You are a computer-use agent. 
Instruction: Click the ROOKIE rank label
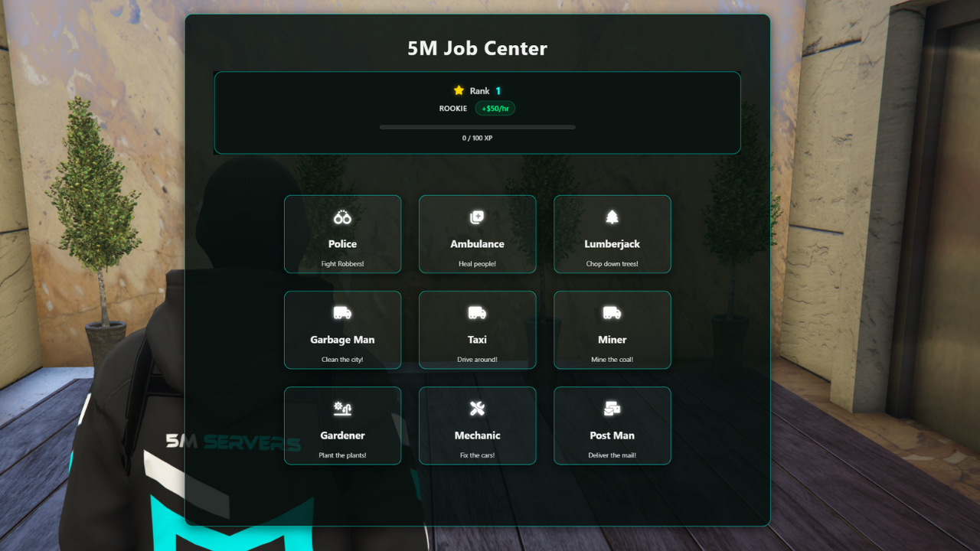coord(453,109)
